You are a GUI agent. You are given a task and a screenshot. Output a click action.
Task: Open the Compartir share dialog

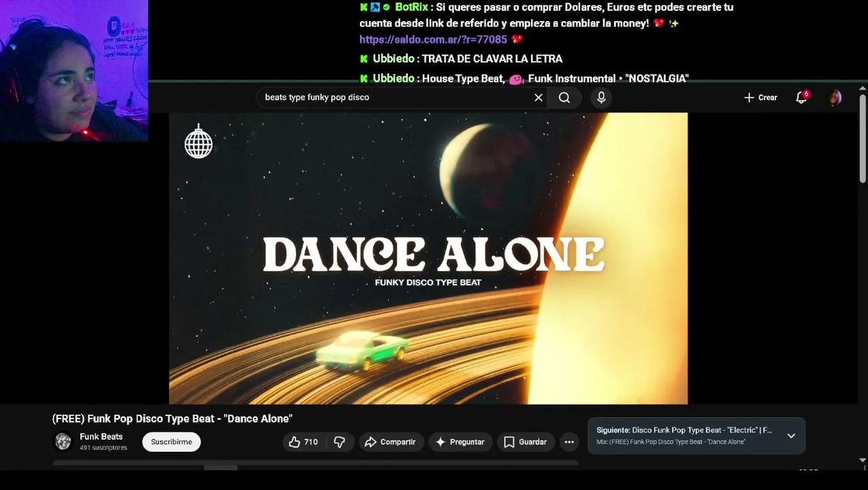coord(390,442)
